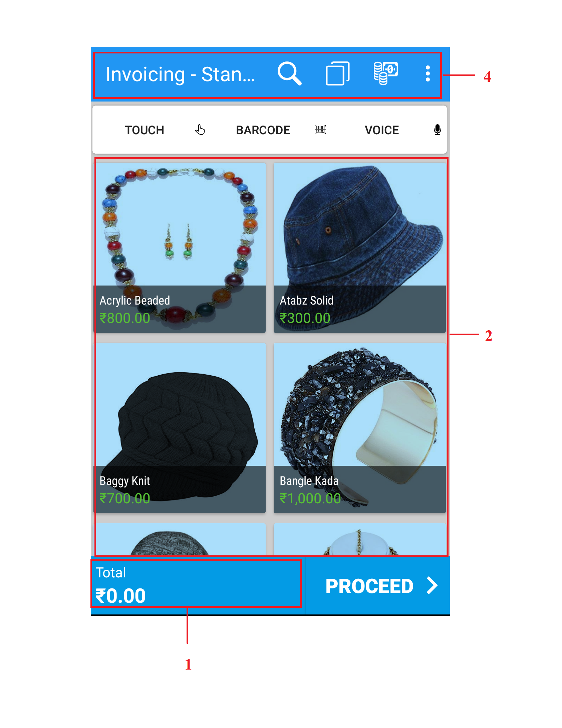Tap the copy/duplicate pages icon
562x728 pixels.
[x=337, y=73]
